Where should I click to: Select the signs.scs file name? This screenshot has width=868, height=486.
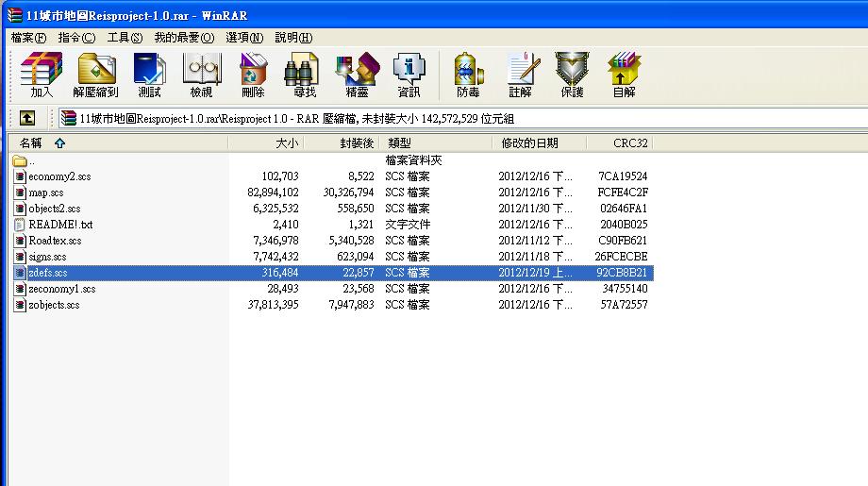47,257
